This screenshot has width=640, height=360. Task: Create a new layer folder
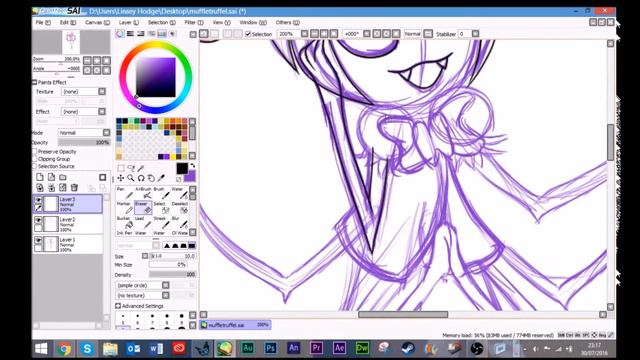pyautogui.click(x=62, y=177)
